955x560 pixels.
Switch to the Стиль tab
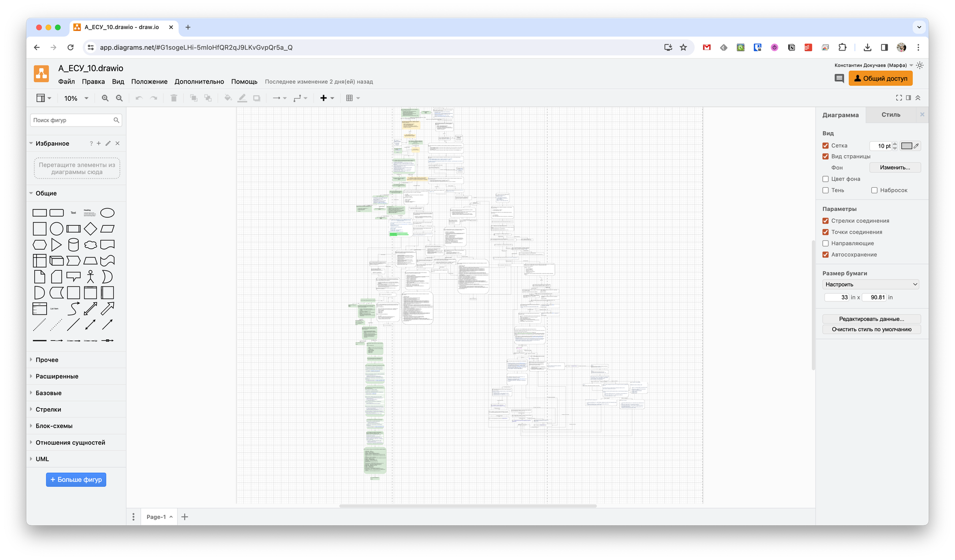point(891,115)
